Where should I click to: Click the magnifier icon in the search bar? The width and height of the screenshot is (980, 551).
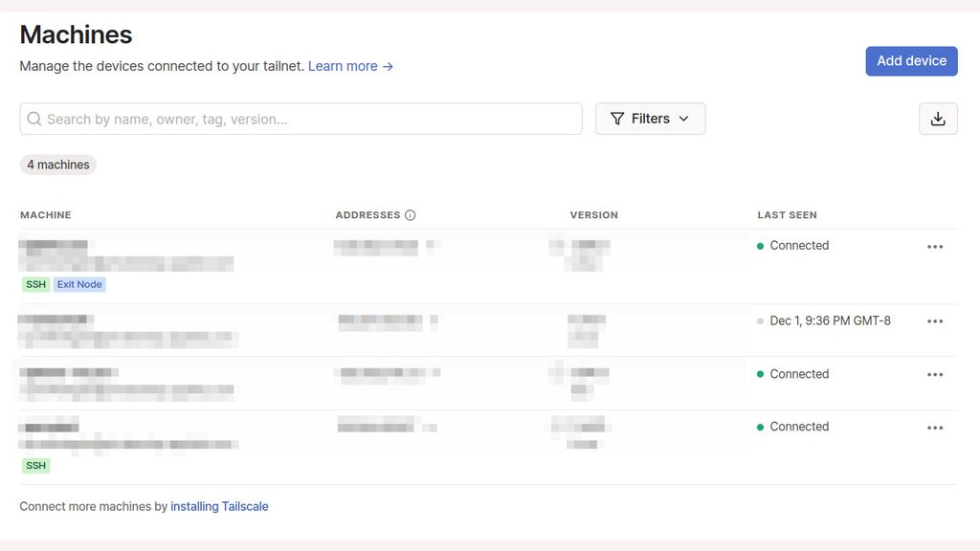click(x=34, y=119)
